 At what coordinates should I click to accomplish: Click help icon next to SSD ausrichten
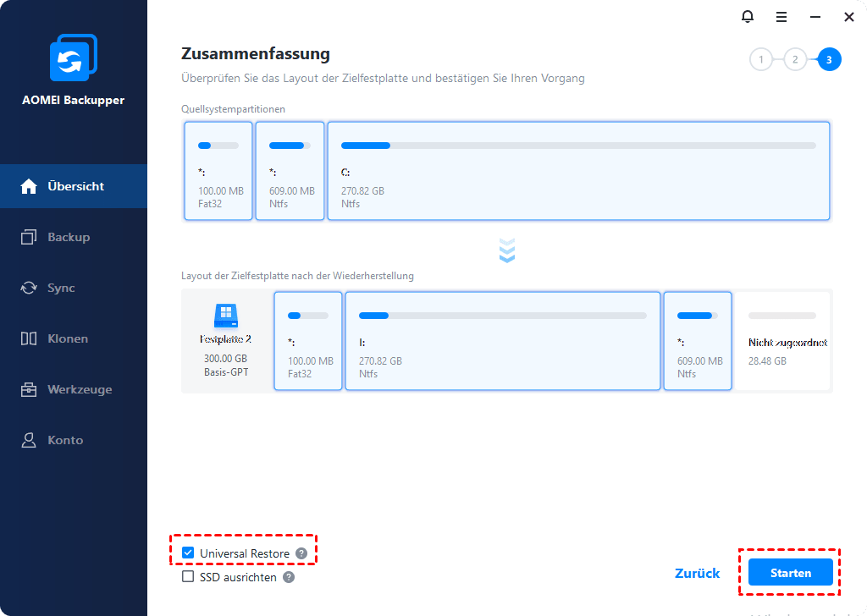click(289, 577)
